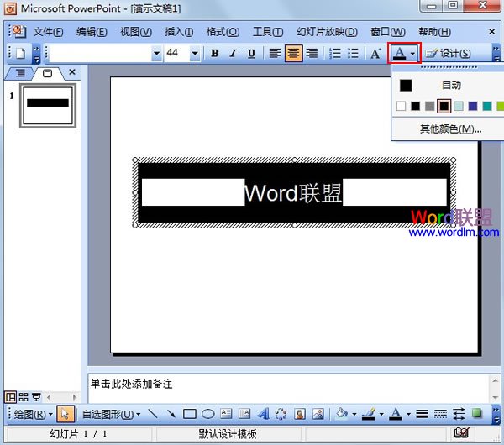504x445 pixels.
Task: Align text left
Action: pos(275,53)
